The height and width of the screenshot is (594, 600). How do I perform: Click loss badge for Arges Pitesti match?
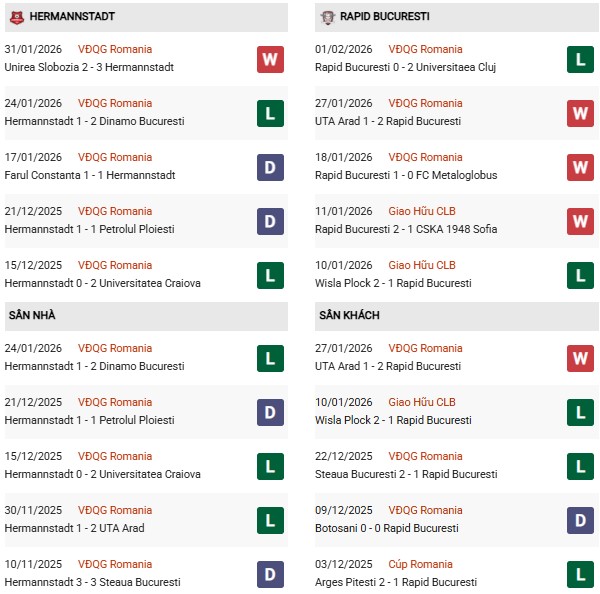point(581,573)
